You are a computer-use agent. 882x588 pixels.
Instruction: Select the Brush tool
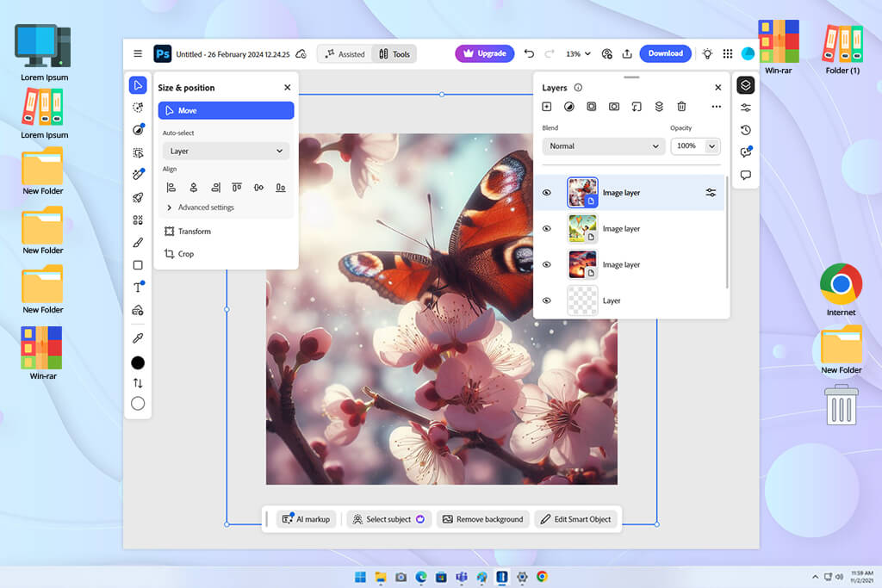(138, 242)
